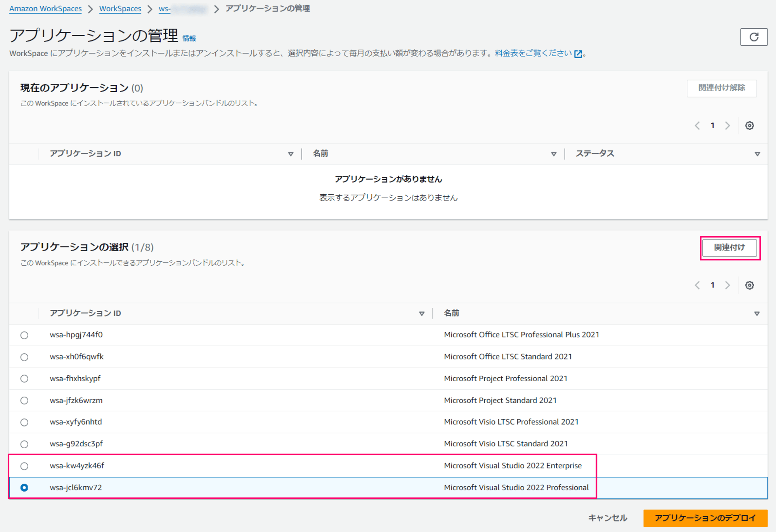Click page number 1 in application selection

(712, 285)
